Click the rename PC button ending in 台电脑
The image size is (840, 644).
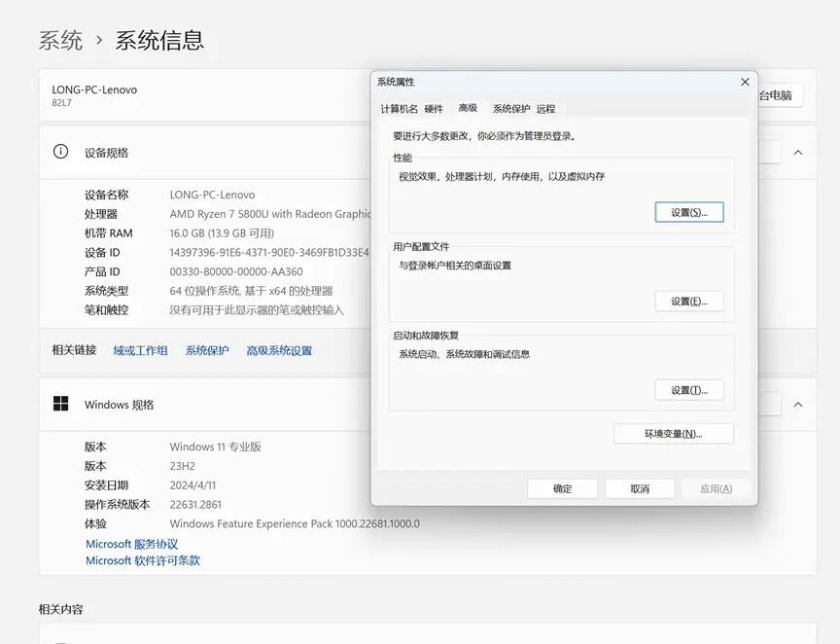click(x=781, y=95)
